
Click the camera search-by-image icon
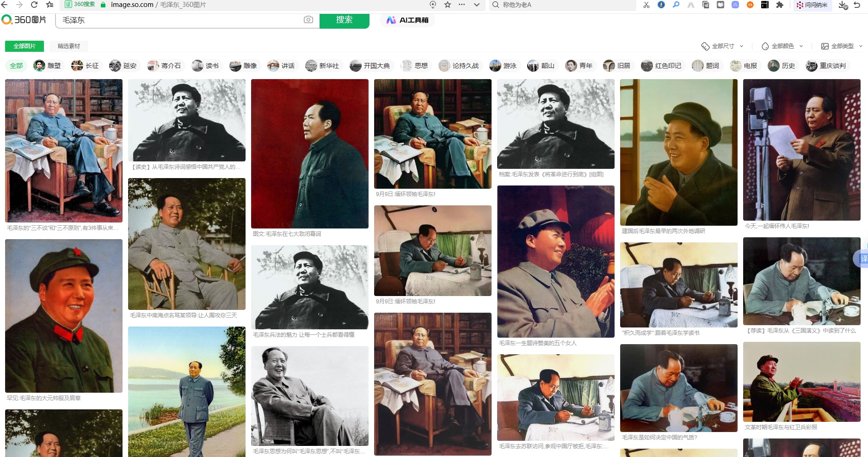coord(308,20)
